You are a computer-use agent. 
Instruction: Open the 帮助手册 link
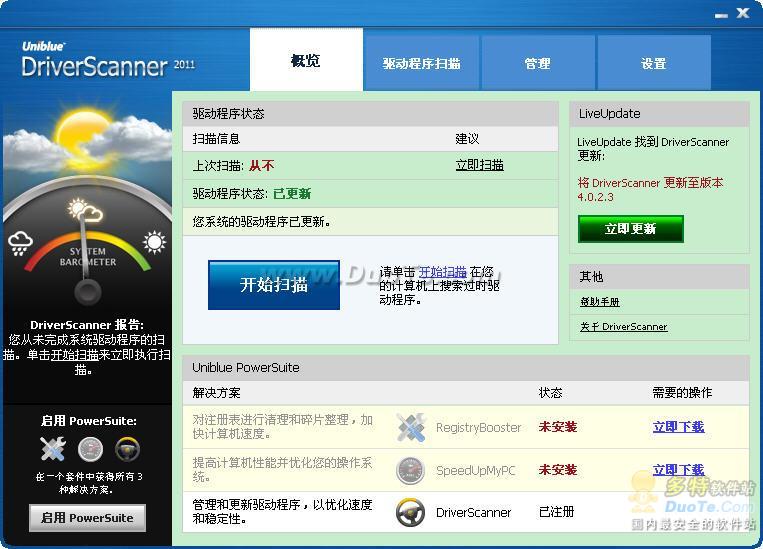click(x=600, y=302)
